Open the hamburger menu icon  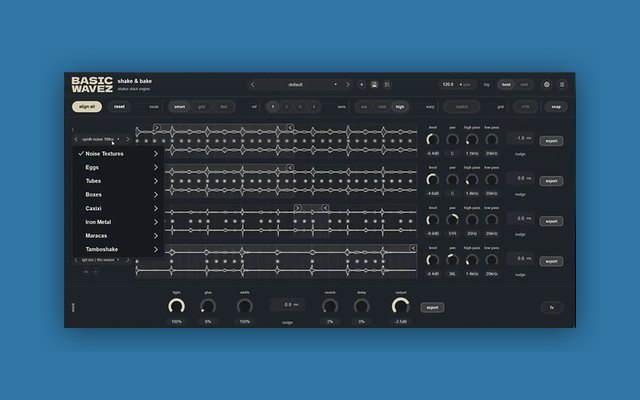562,84
